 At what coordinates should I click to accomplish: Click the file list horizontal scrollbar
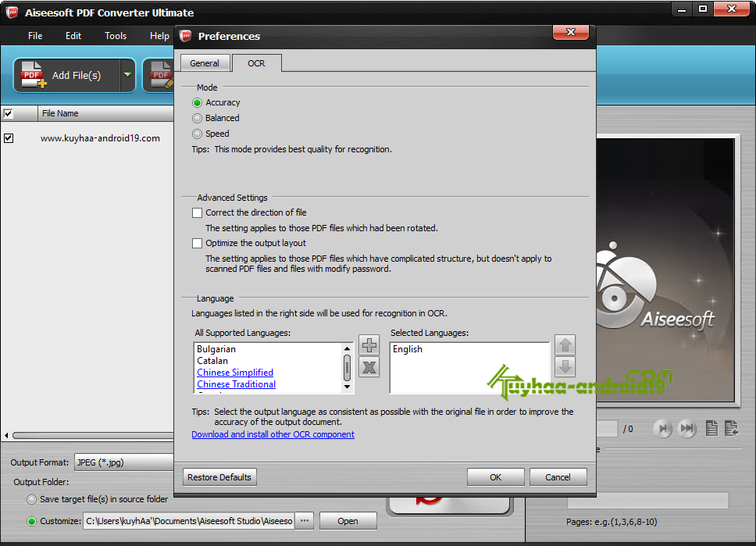coord(94,435)
